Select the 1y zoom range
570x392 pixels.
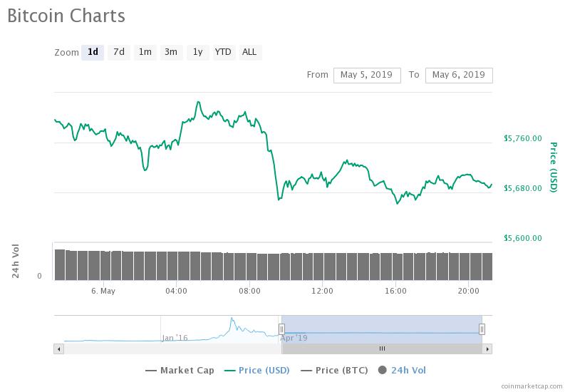(x=197, y=52)
